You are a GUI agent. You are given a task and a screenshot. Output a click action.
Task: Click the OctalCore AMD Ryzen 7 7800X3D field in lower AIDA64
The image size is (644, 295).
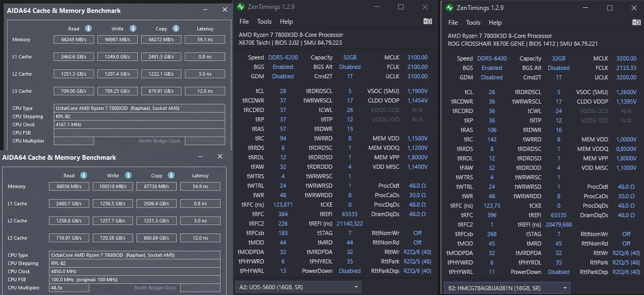coord(135,255)
